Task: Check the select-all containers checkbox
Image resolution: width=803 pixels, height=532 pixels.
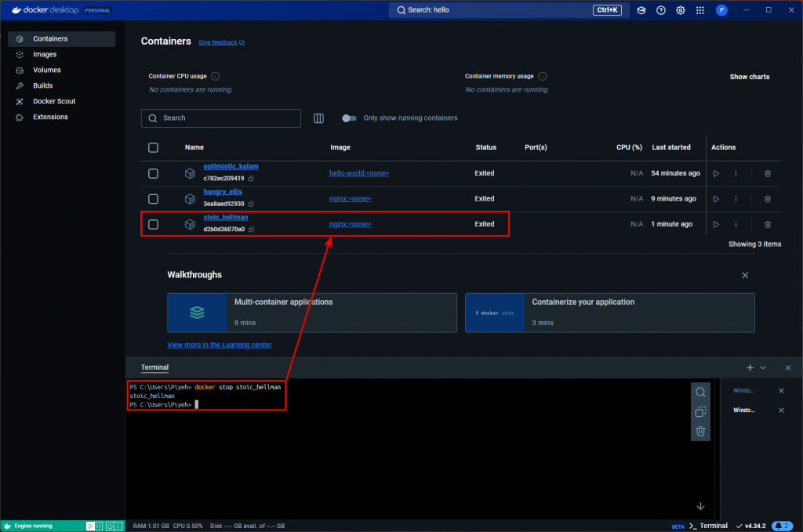Action: click(153, 147)
